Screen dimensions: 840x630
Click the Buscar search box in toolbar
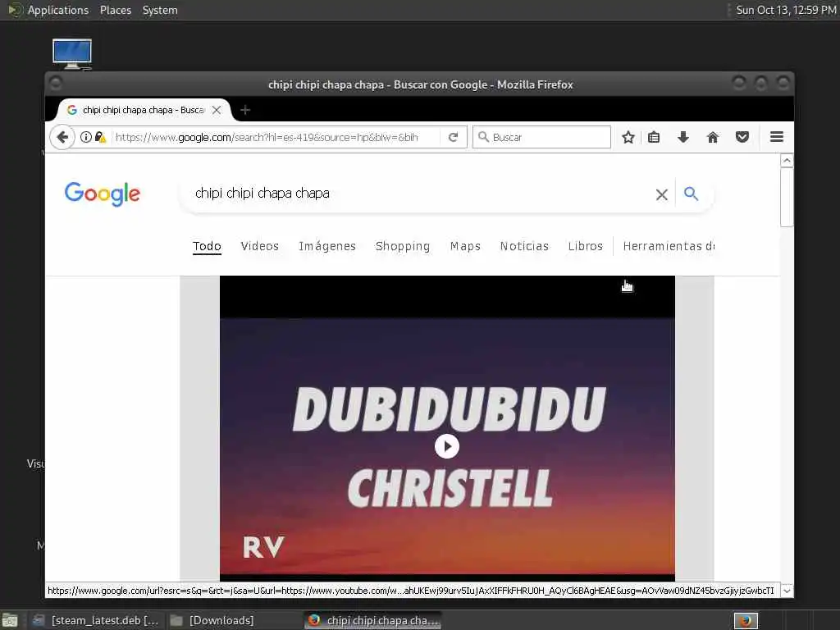(541, 137)
